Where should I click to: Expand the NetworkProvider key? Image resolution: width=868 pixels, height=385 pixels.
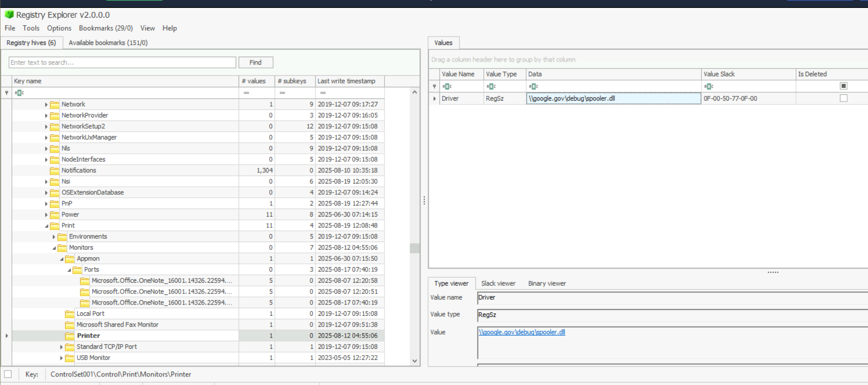(46, 116)
